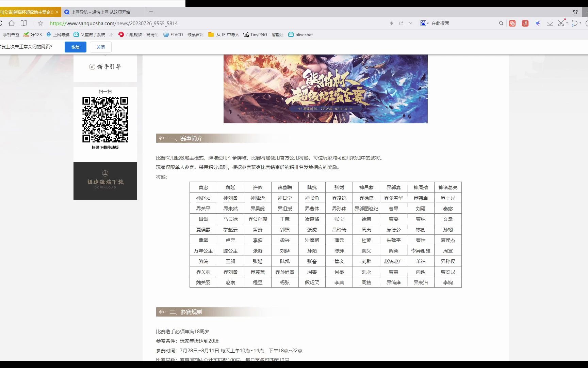Viewport: 588px width, 368px height.
Task: Expand the address bar dropdown chevron
Action: click(x=411, y=23)
